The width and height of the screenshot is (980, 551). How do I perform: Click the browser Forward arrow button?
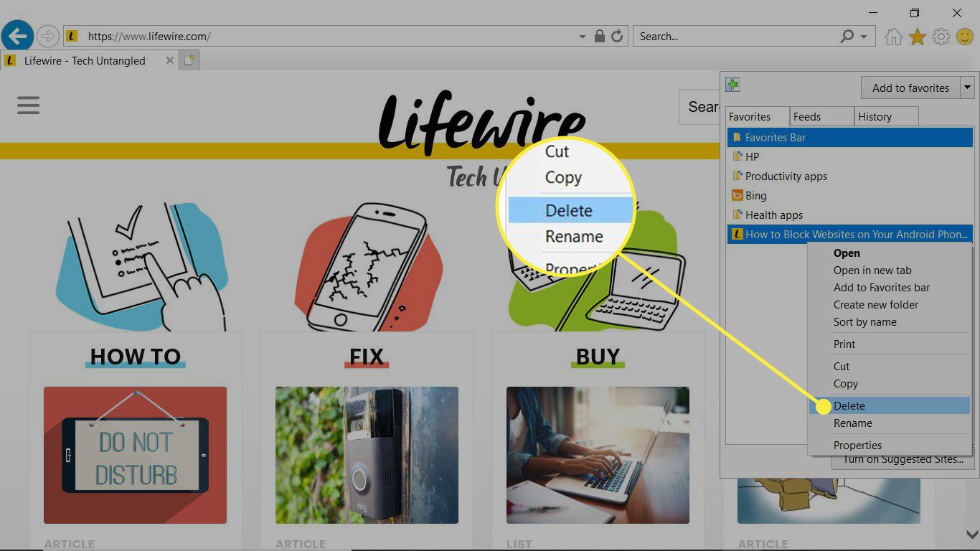47,36
